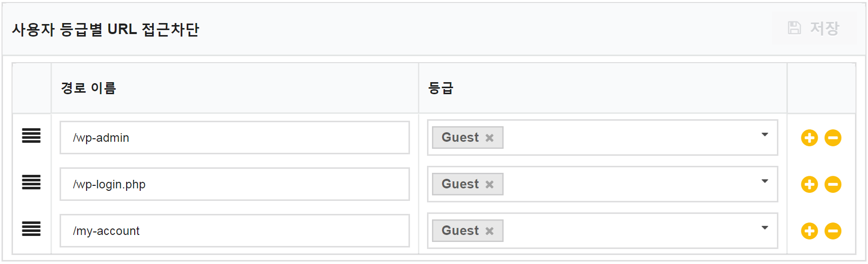Click the /my-account path text field
The image size is (868, 264).
pyautogui.click(x=235, y=231)
